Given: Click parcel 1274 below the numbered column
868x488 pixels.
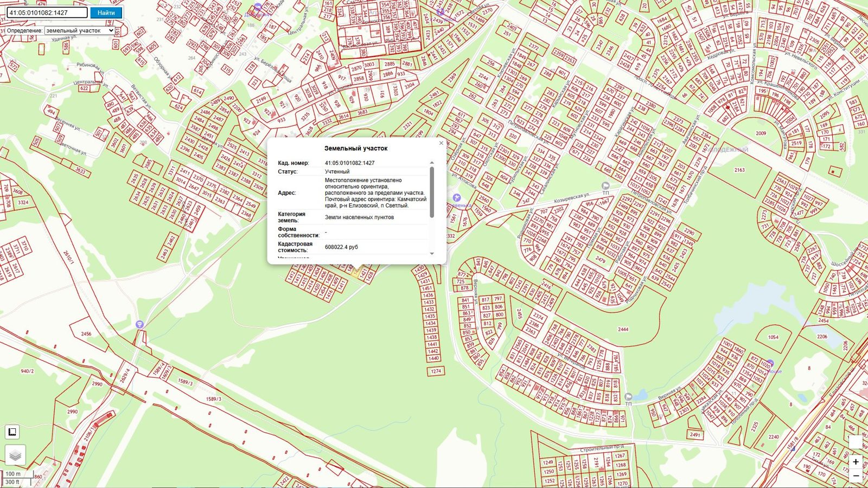Looking at the screenshot, I should [436, 371].
